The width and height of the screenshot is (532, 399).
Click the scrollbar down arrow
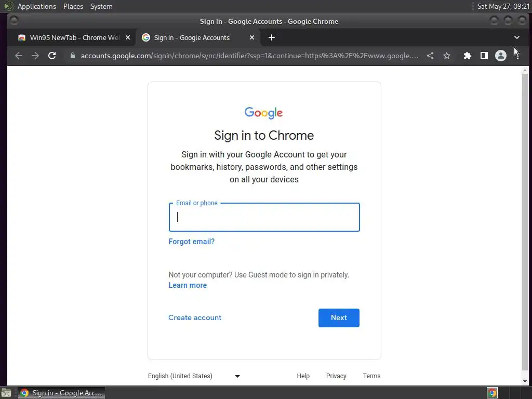tap(525, 381)
